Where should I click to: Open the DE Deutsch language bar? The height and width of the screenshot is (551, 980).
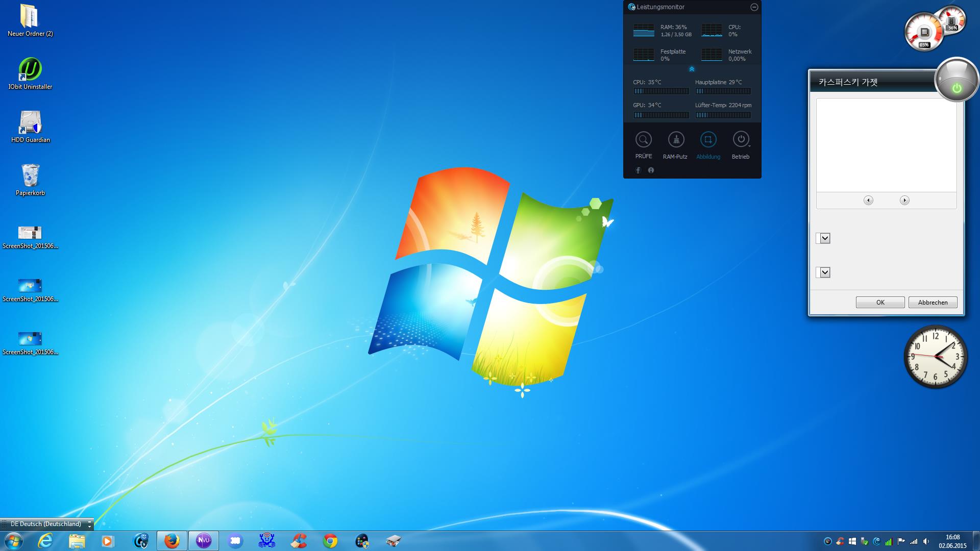[45, 524]
